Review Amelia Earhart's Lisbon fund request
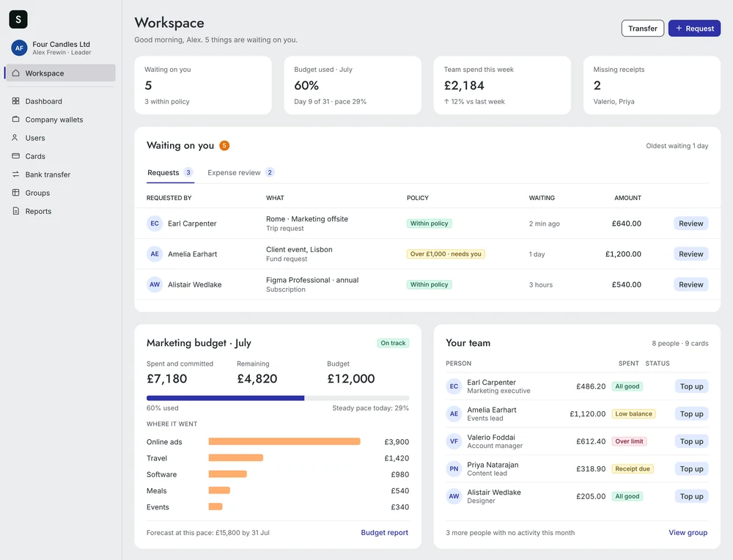This screenshot has width=733, height=560. click(x=690, y=254)
